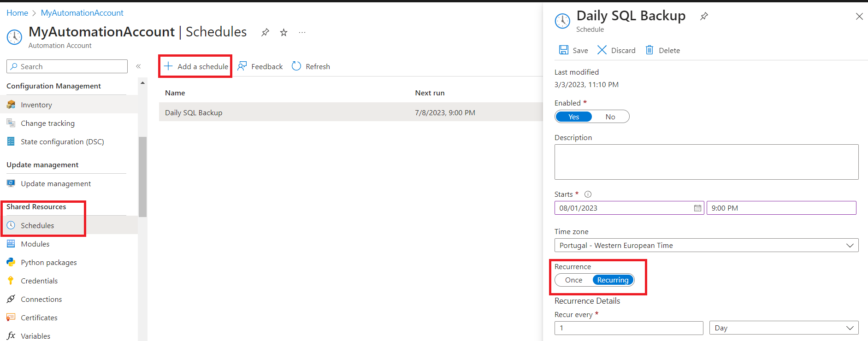Image resolution: width=868 pixels, height=341 pixels.
Task: Click the Change tracking icon
Action: [11, 123]
